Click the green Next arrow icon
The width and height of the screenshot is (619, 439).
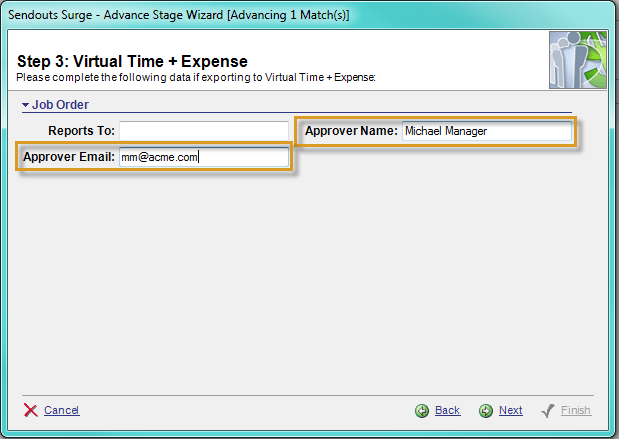[486, 411]
